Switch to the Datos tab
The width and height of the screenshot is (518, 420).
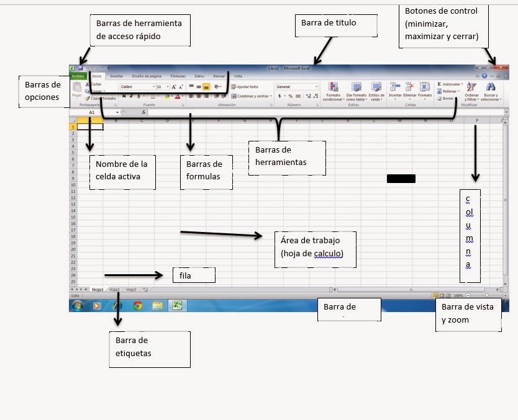(199, 76)
